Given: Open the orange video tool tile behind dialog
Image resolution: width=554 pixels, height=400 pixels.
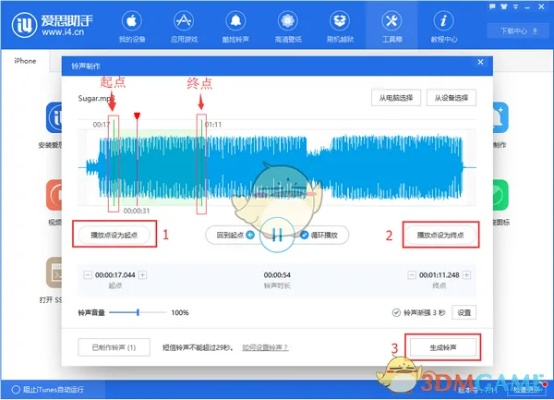Looking at the screenshot, I should pyautogui.click(x=54, y=195).
